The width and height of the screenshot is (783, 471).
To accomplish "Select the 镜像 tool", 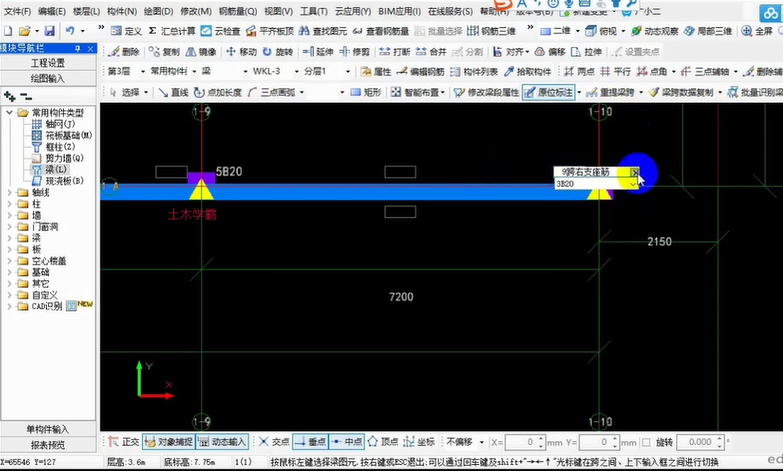I will coord(201,51).
